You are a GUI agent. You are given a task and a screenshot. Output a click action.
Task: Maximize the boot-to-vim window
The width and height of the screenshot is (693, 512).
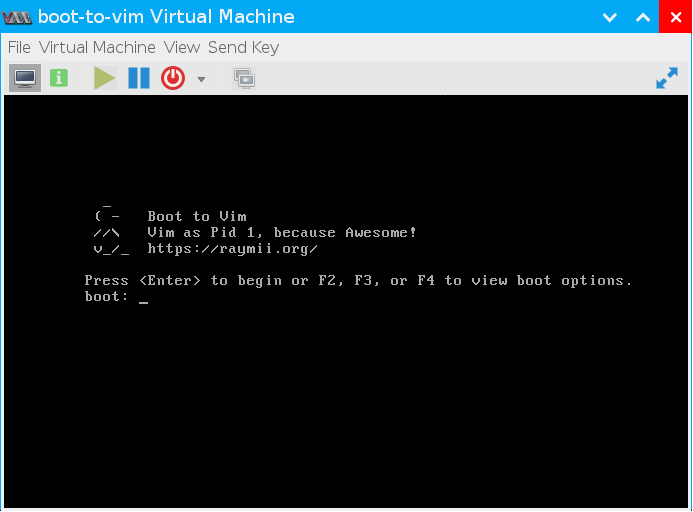643,17
